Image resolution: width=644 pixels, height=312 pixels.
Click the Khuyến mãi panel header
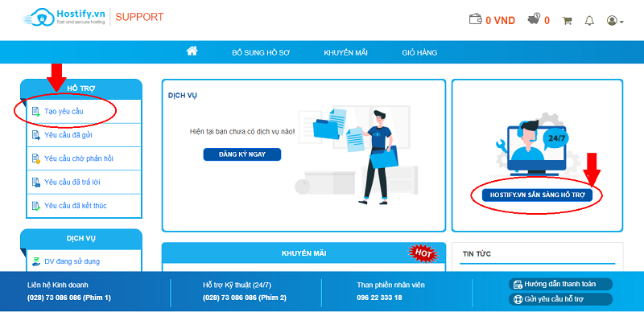304,253
